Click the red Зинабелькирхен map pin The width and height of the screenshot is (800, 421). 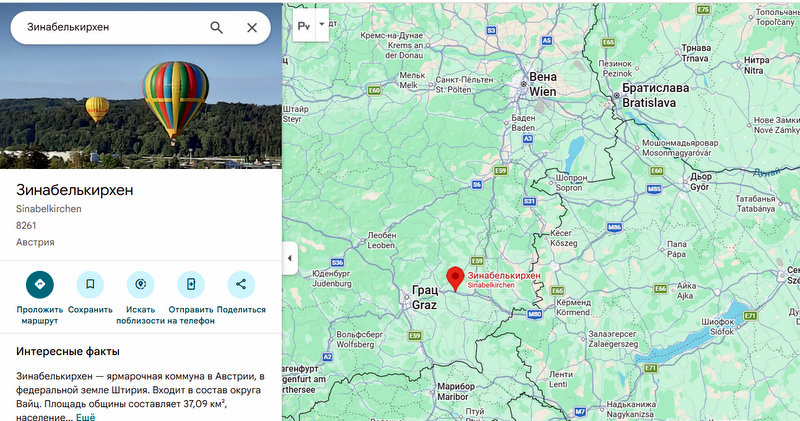coord(455,279)
